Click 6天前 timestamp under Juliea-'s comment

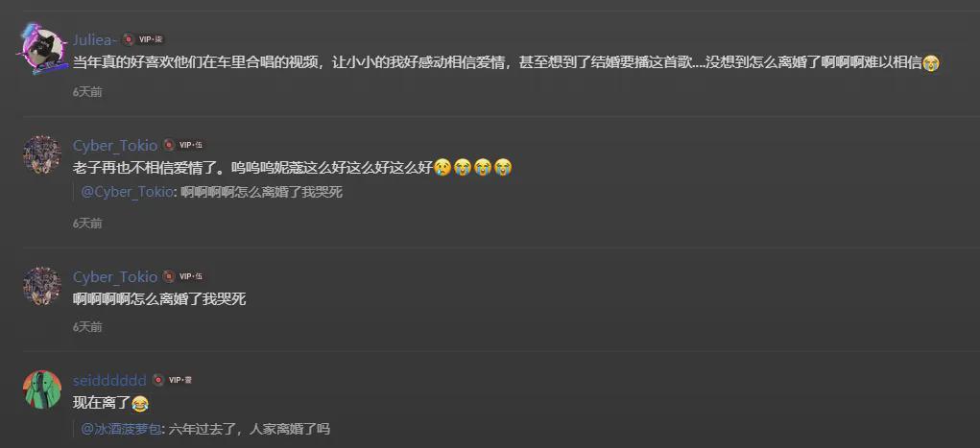coord(87,92)
